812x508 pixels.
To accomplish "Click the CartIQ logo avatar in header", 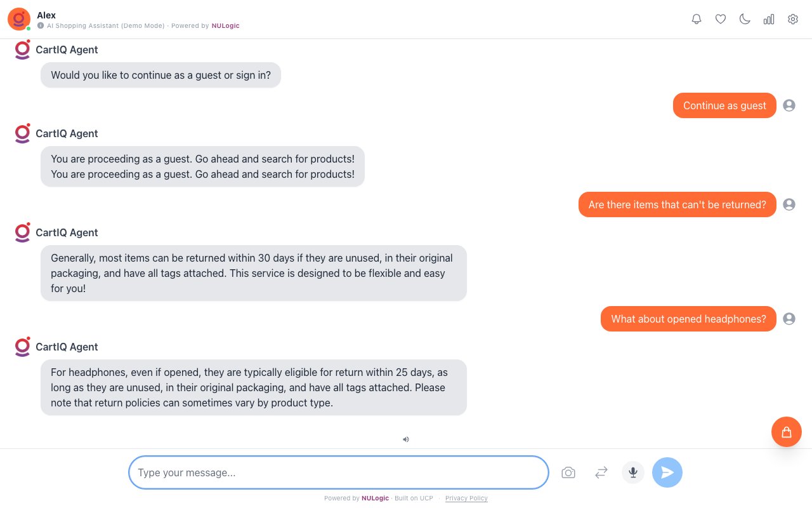I will [19, 19].
